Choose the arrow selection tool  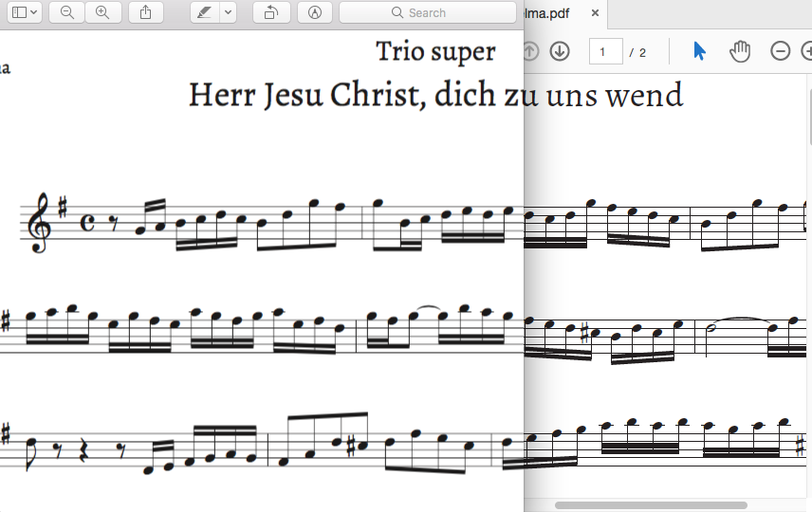699,51
